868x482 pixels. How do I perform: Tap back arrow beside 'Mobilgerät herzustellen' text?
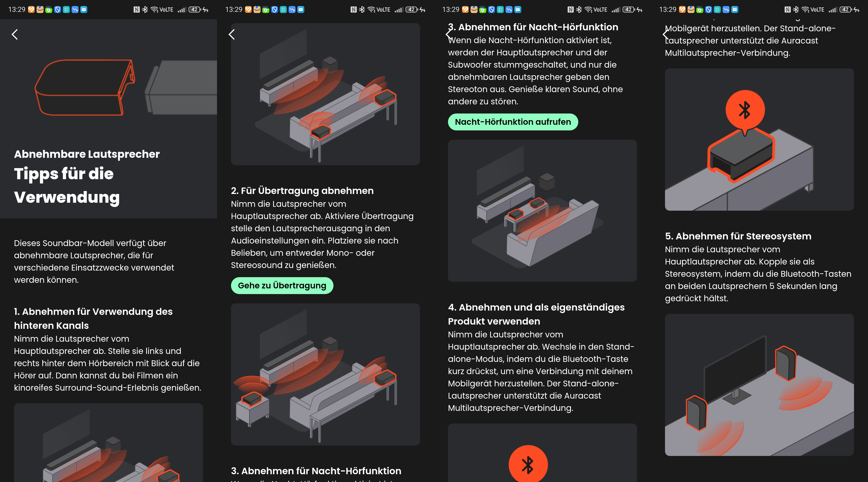pyautogui.click(x=666, y=34)
